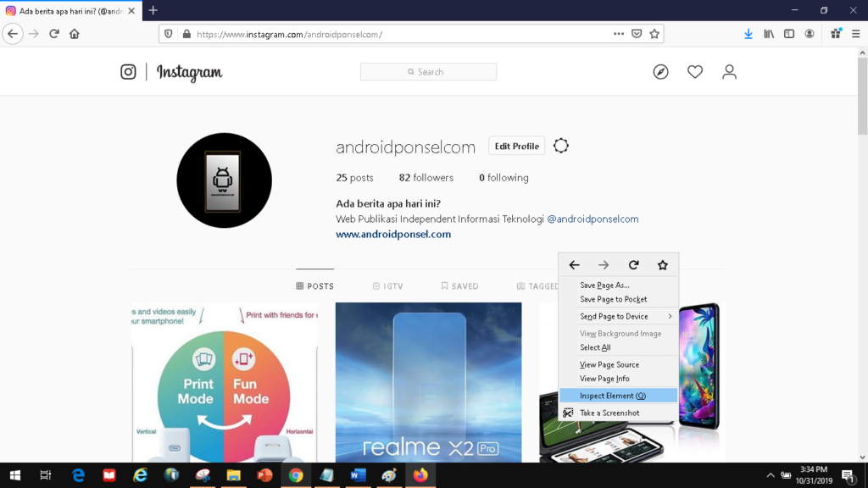Screen dimensions: 868x488
Task: Click the Instagram Search field
Action: pyautogui.click(x=428, y=72)
